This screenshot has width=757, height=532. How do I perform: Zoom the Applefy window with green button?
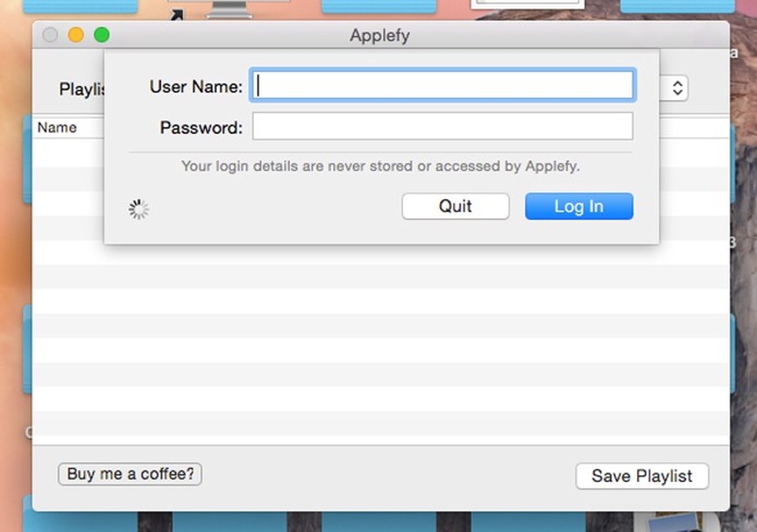(102, 35)
